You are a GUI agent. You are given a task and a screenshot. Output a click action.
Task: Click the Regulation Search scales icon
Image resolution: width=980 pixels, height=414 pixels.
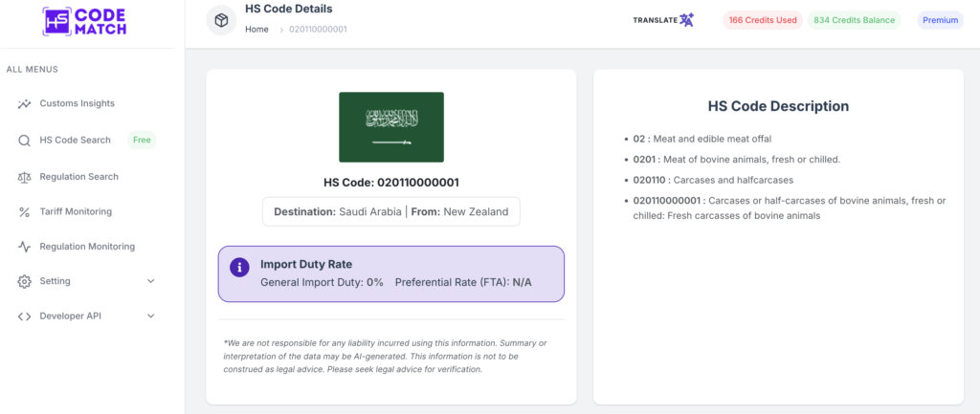[x=24, y=177]
